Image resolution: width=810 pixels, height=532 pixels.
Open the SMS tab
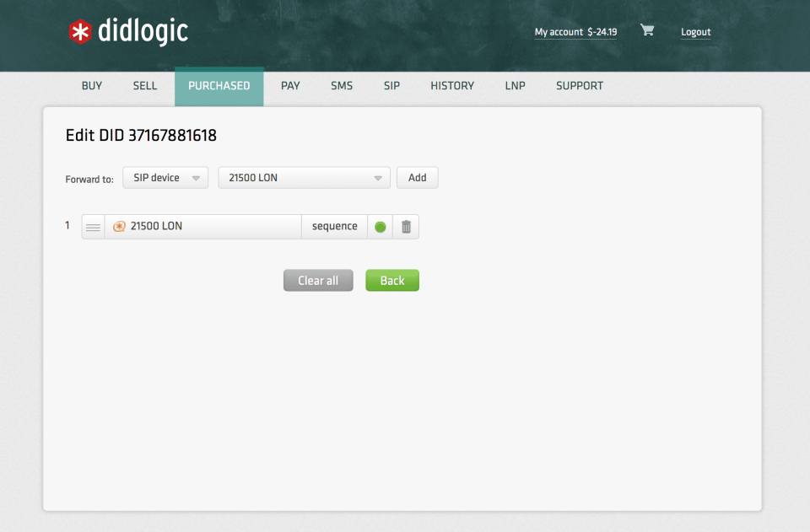341,85
